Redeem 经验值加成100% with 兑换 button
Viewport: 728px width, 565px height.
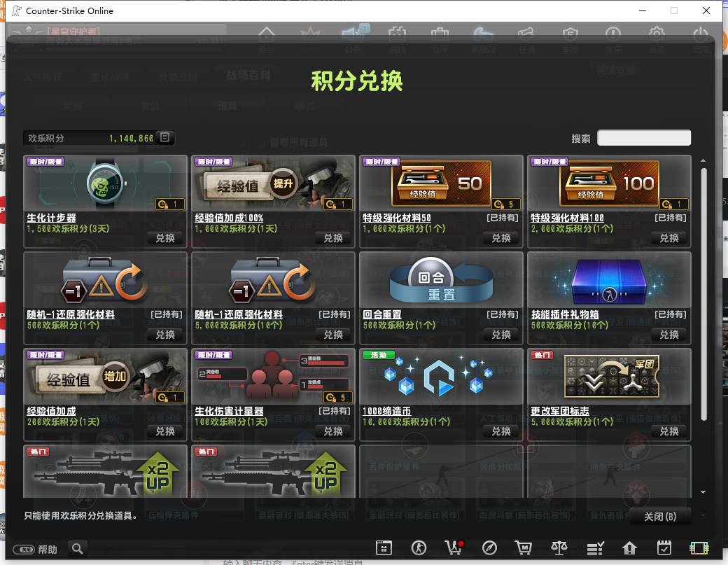(x=333, y=238)
